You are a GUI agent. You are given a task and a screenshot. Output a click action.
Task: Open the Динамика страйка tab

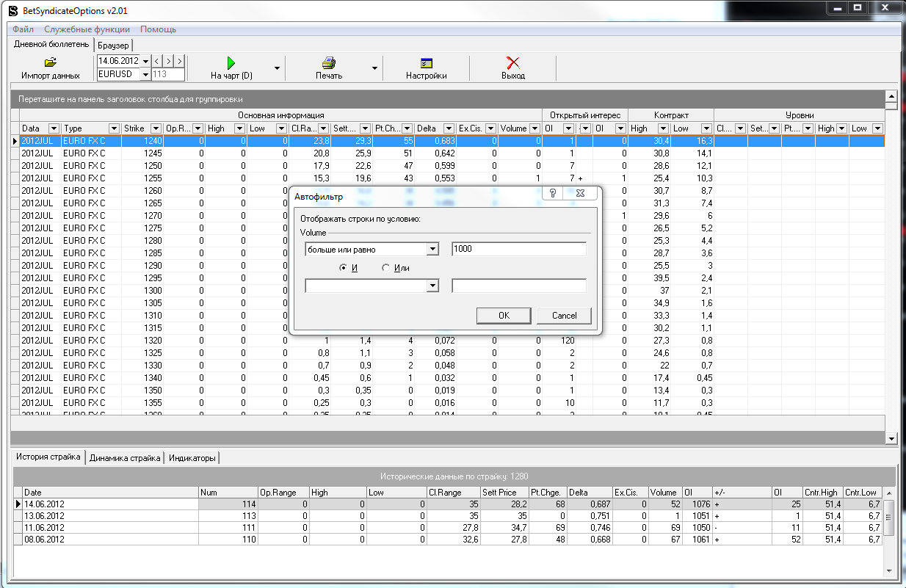pos(124,458)
